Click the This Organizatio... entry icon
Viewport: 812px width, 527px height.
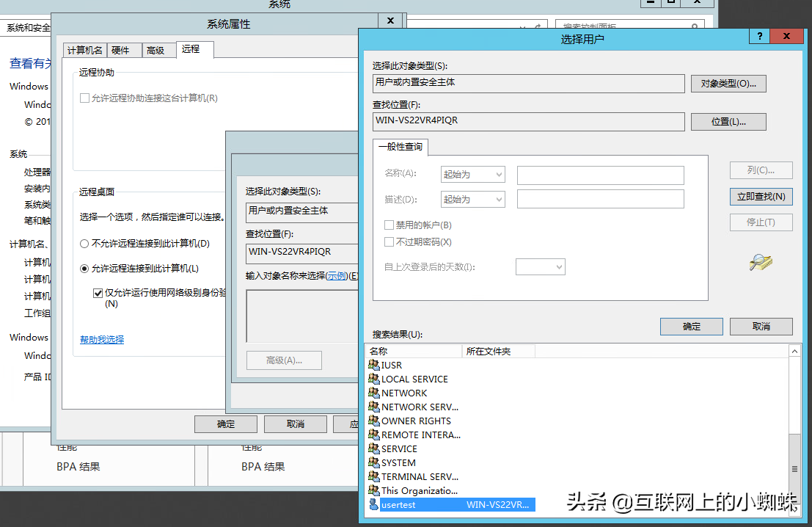[x=373, y=490]
